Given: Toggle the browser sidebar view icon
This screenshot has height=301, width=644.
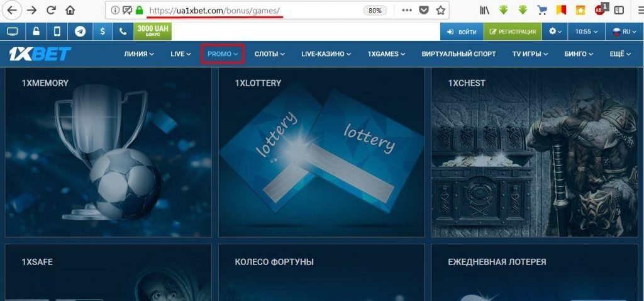Looking at the screenshot, I should 619,10.
